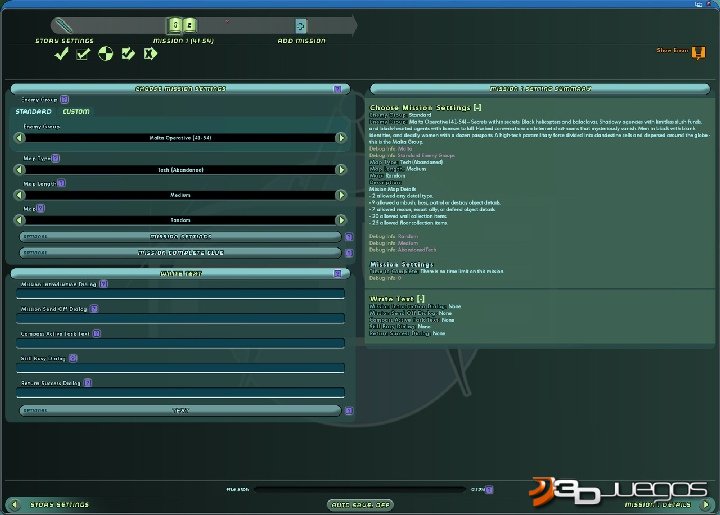Viewport: 720px width, 515px height.
Task: Click the Show Errors warning icon
Action: tap(698, 52)
